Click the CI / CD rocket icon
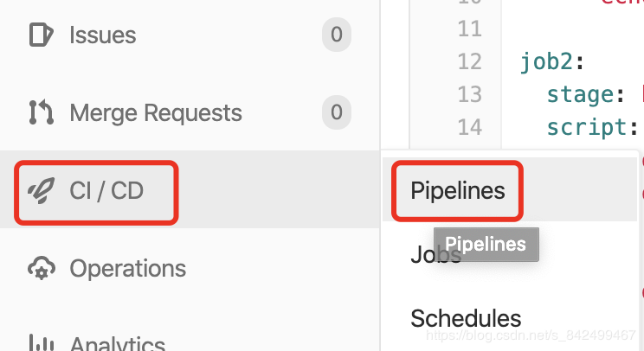 [41, 191]
